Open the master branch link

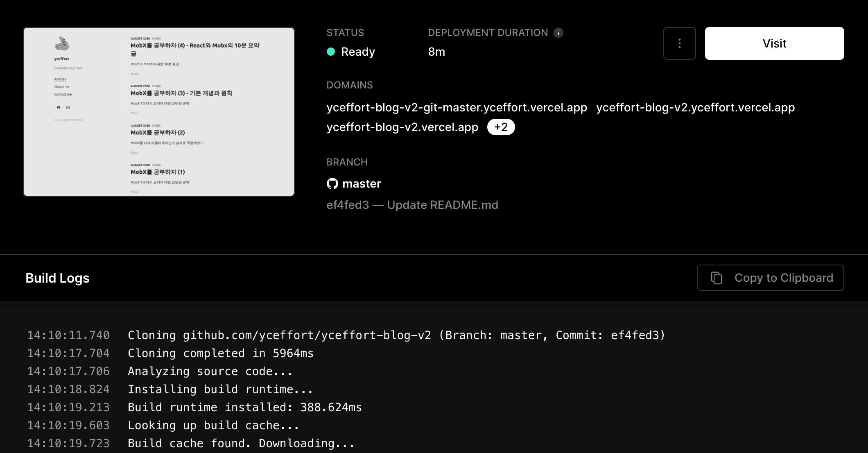(362, 183)
